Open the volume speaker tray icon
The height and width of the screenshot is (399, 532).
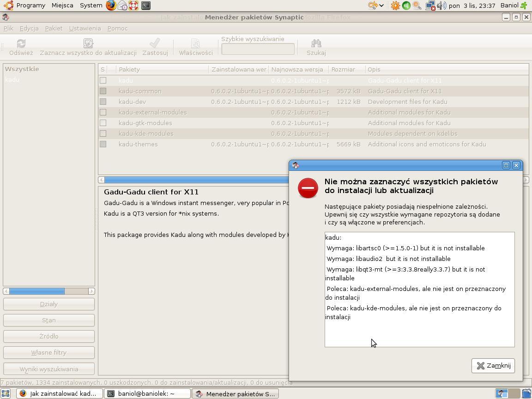coord(441,6)
